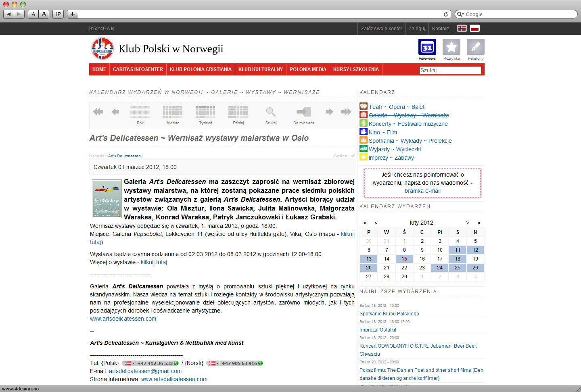
Task: Switch calendar to Miesiąc view
Action: click(173, 112)
